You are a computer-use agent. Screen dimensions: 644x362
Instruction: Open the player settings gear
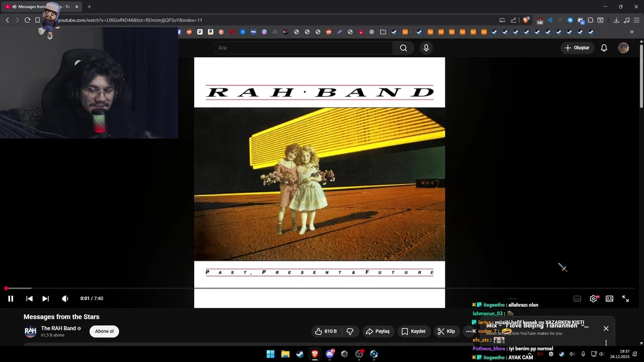[x=593, y=299]
